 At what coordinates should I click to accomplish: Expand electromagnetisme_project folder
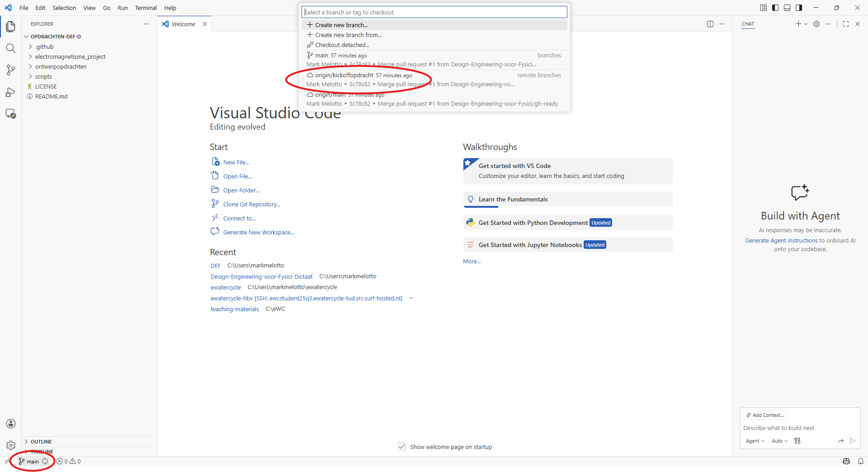pyautogui.click(x=90, y=56)
